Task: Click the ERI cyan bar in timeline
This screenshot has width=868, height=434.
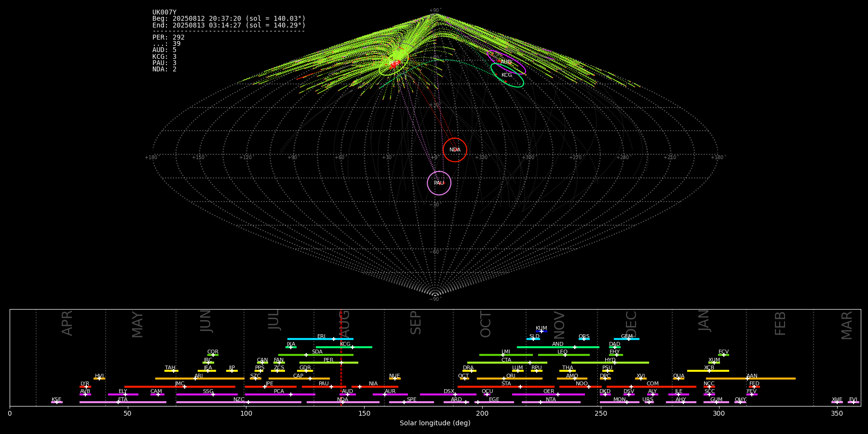Action: coord(320,339)
